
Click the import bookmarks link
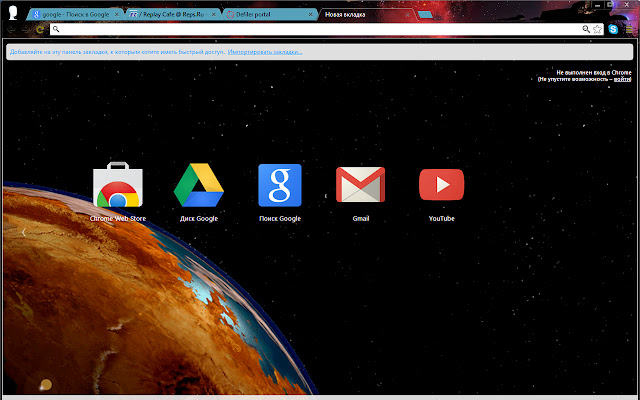(265, 52)
